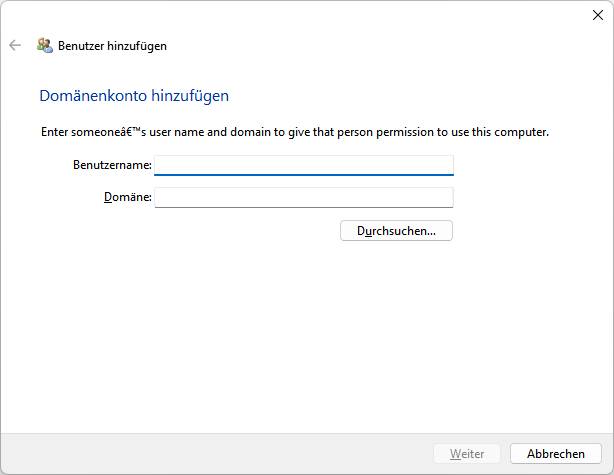Click the back arrow icon
Image resolution: width=614 pixels, height=475 pixels.
click(x=15, y=45)
